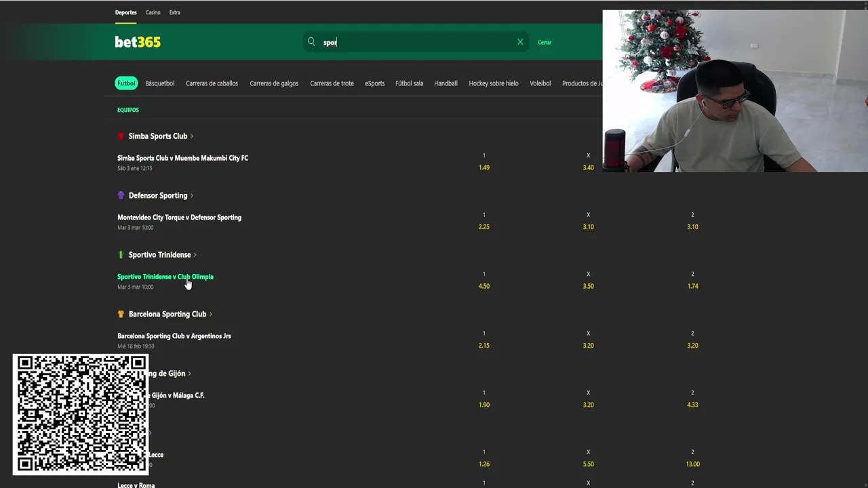Image resolution: width=868 pixels, height=488 pixels.
Task: Expand the Gijón team chevron
Action: coord(190,373)
